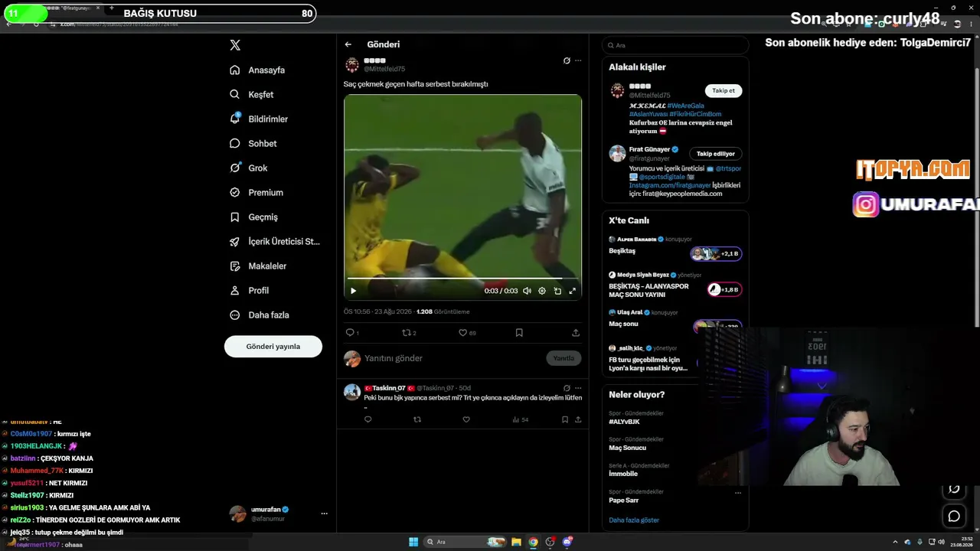Reply to the main post
The width and height of the screenshot is (980, 551).
(x=352, y=333)
